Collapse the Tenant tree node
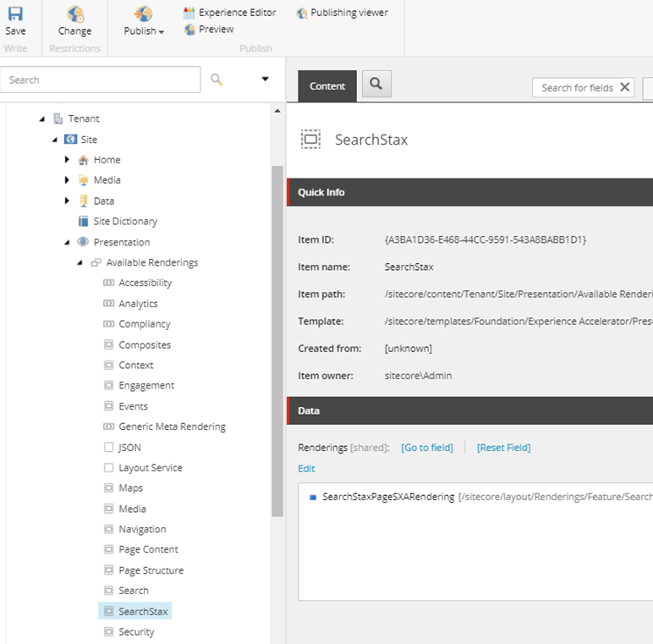This screenshot has width=653, height=644. point(42,119)
